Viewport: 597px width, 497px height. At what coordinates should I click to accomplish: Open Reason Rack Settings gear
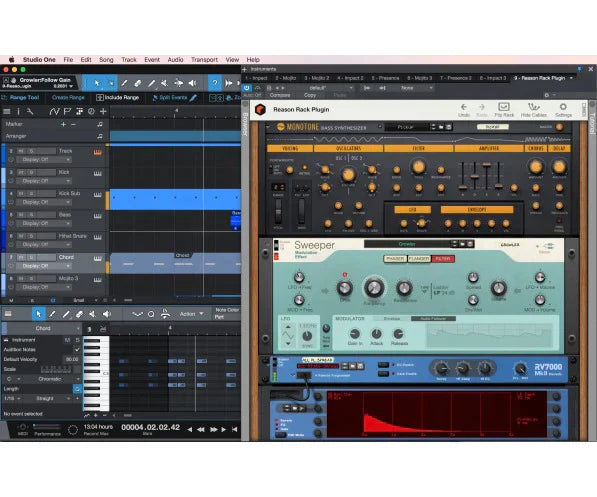pyautogui.click(x=563, y=109)
